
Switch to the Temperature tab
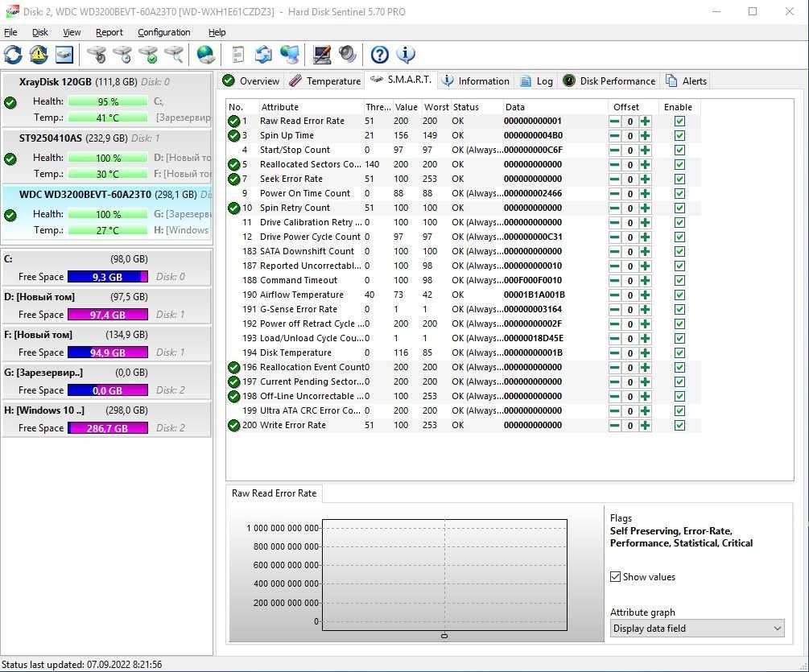pos(325,81)
